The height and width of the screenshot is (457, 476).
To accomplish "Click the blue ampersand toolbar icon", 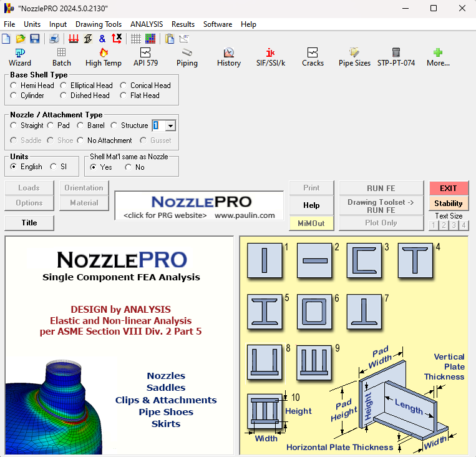I will click(x=102, y=39).
